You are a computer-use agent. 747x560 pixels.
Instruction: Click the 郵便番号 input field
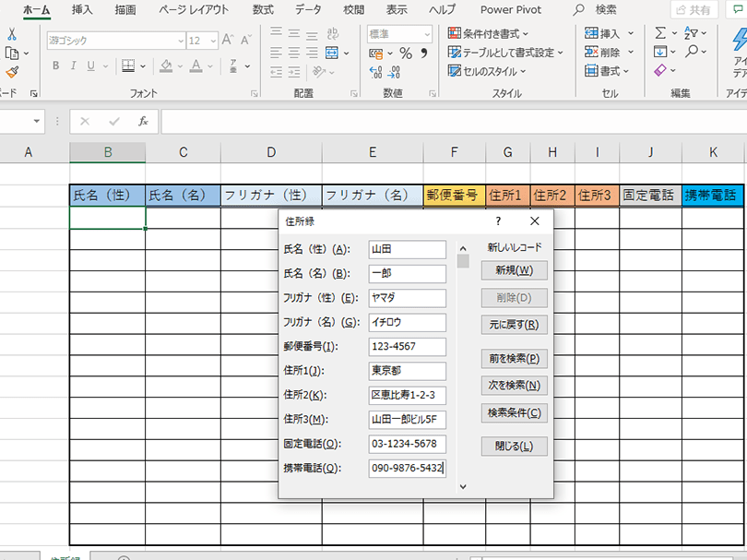[x=408, y=347]
